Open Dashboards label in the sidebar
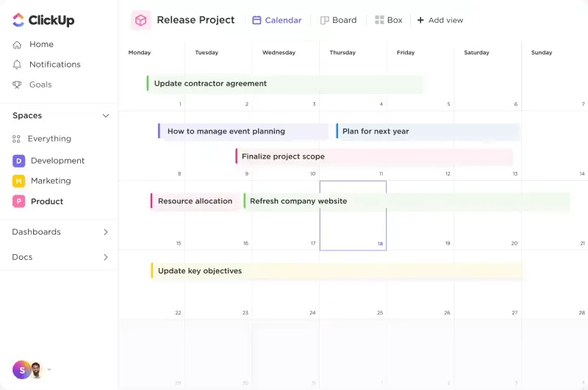 (x=36, y=232)
